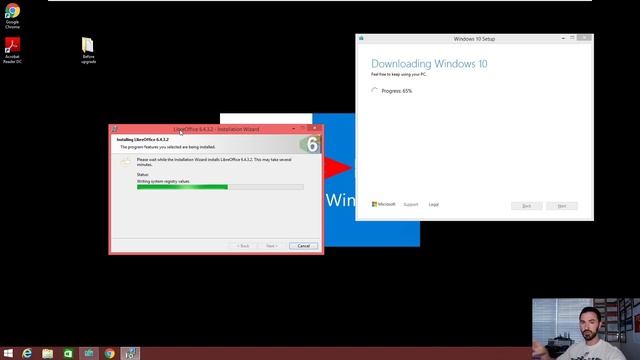This screenshot has height=360, width=640.
Task: Open the Acrobat Reader DC desktop icon
Action: click(12, 50)
